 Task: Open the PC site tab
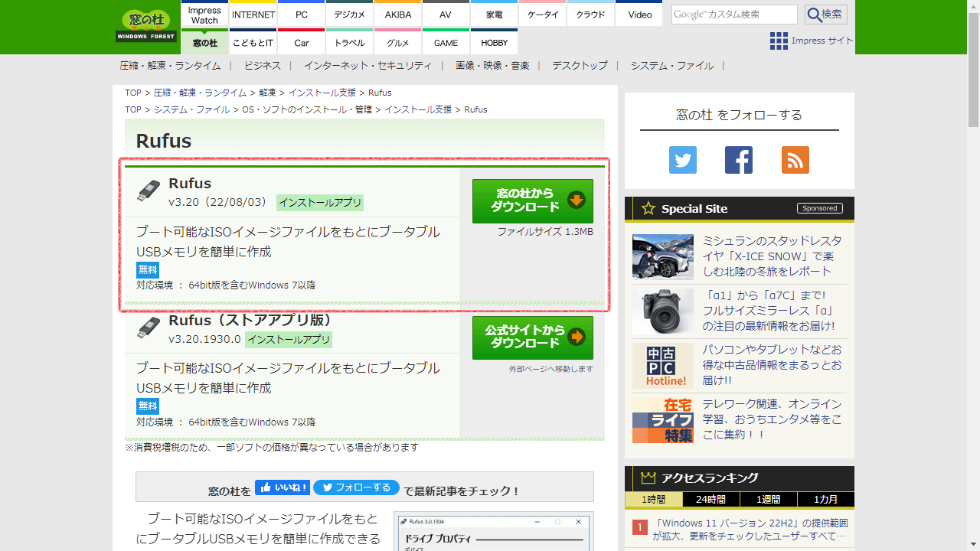302,15
